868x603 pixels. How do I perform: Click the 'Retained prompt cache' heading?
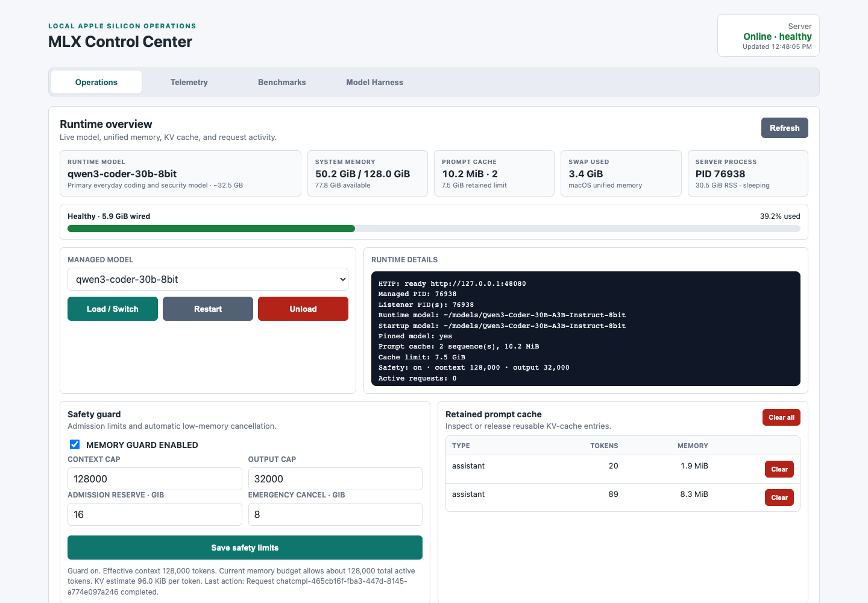[x=494, y=414]
